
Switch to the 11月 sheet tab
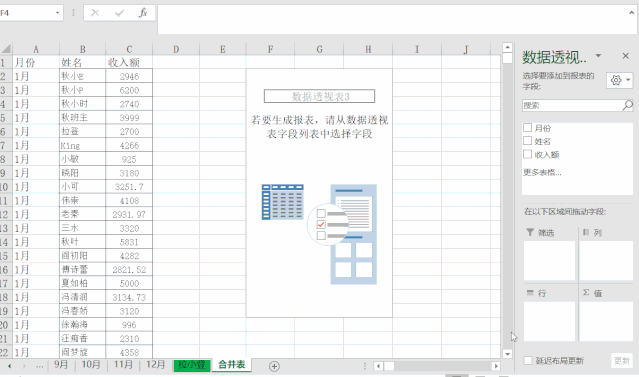(123, 364)
